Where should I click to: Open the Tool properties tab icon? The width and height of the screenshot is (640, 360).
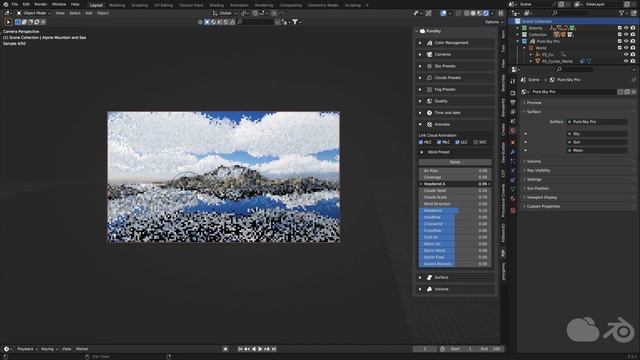(x=513, y=81)
